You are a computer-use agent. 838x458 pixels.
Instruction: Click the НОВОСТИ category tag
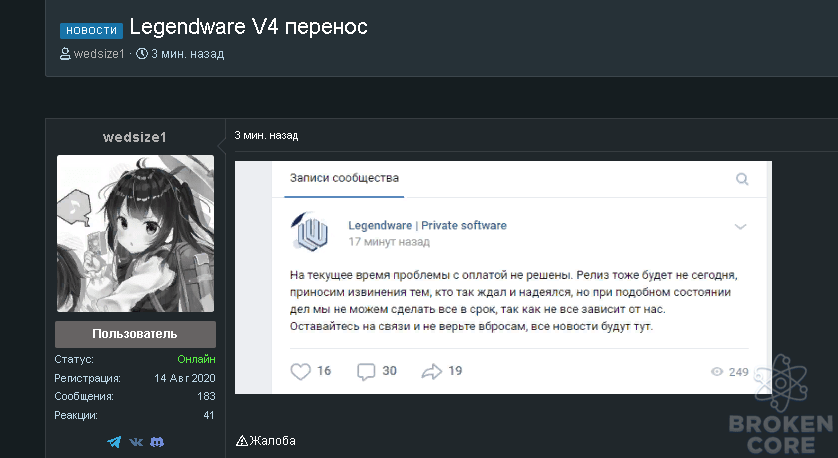pos(91,30)
